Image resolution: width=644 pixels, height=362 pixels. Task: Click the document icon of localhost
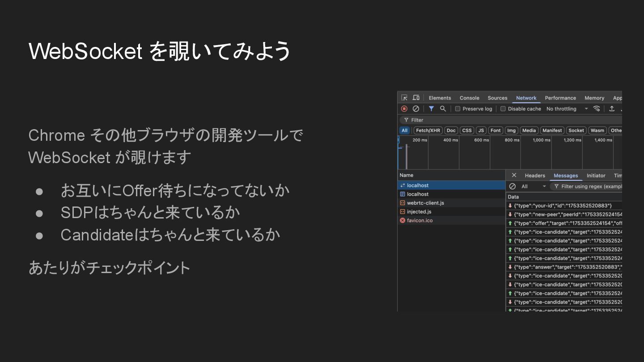pos(402,194)
